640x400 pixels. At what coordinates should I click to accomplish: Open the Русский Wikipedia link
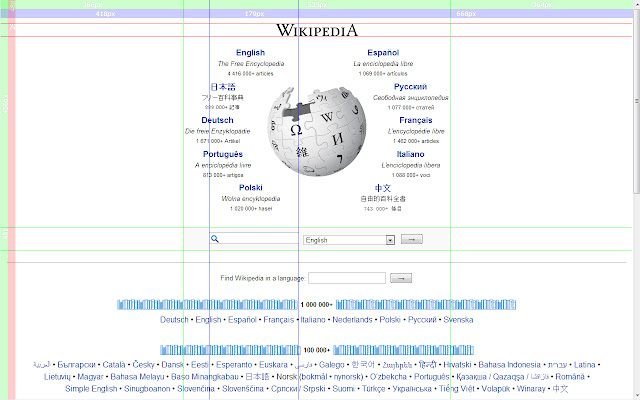[x=410, y=87]
